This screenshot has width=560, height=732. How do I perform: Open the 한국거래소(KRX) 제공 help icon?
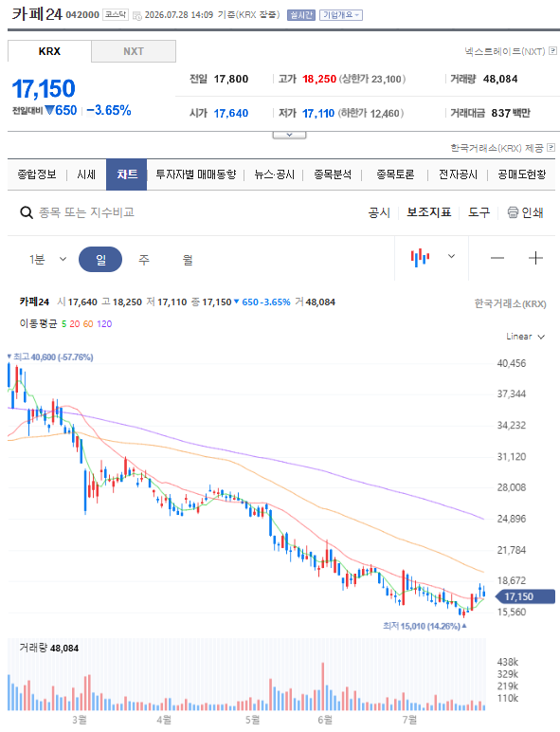[x=551, y=148]
